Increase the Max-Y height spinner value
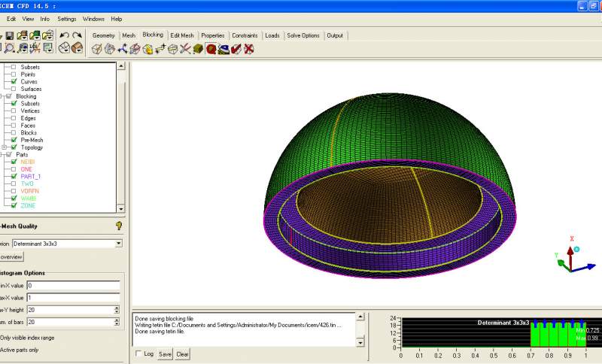 [x=117, y=307]
